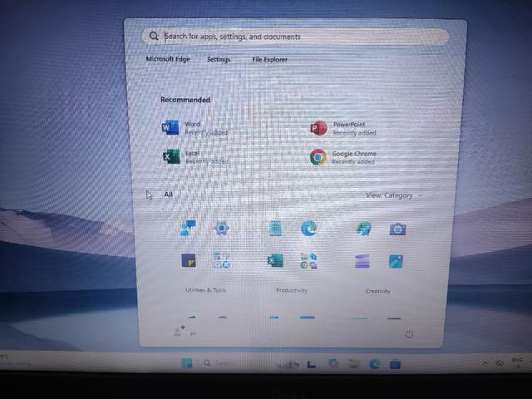
Task: Open the remaining Productivity apps cluster
Action: (x=308, y=261)
